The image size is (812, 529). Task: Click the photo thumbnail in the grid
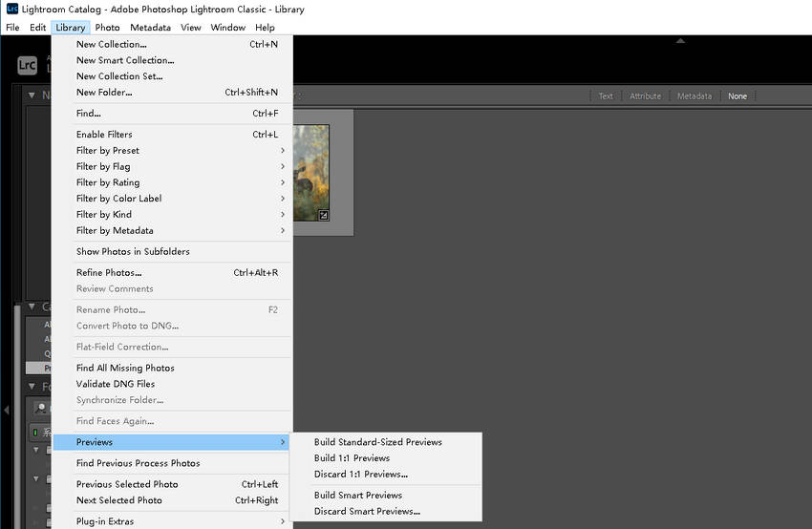311,173
